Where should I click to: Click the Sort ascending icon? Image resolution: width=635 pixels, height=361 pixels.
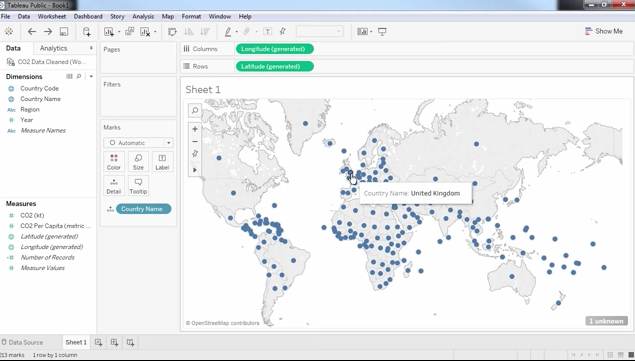[x=189, y=32]
